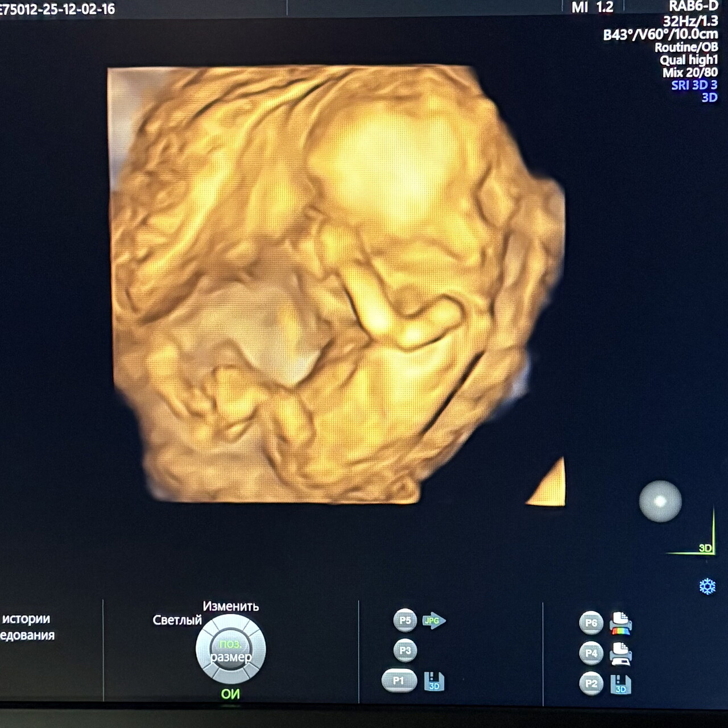Click the green 'ОИ' label below trackball
Screen dimensions: 728x728
click(230, 694)
